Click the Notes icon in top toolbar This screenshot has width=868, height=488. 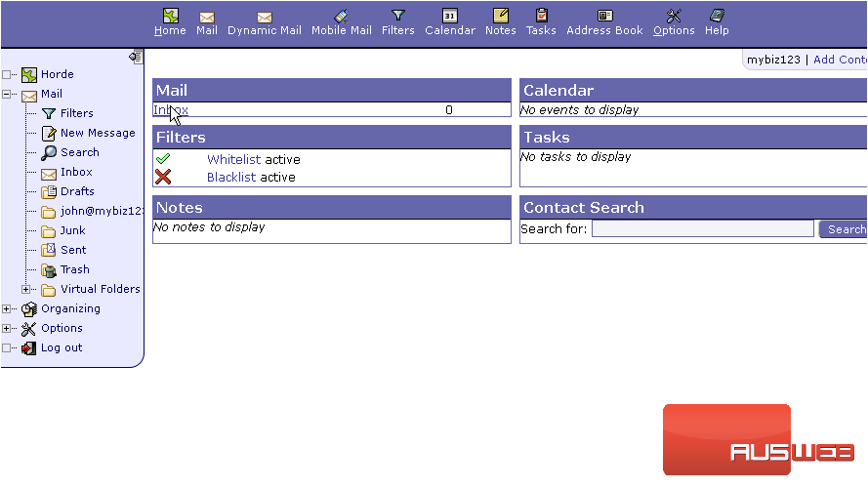click(x=500, y=16)
